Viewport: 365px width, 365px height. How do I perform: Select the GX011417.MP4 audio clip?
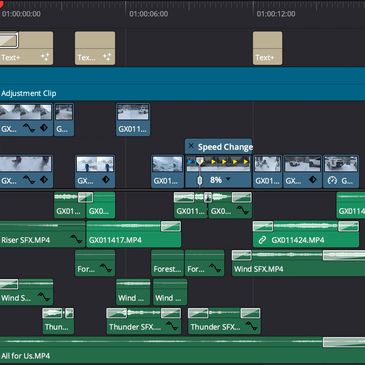tap(134, 234)
